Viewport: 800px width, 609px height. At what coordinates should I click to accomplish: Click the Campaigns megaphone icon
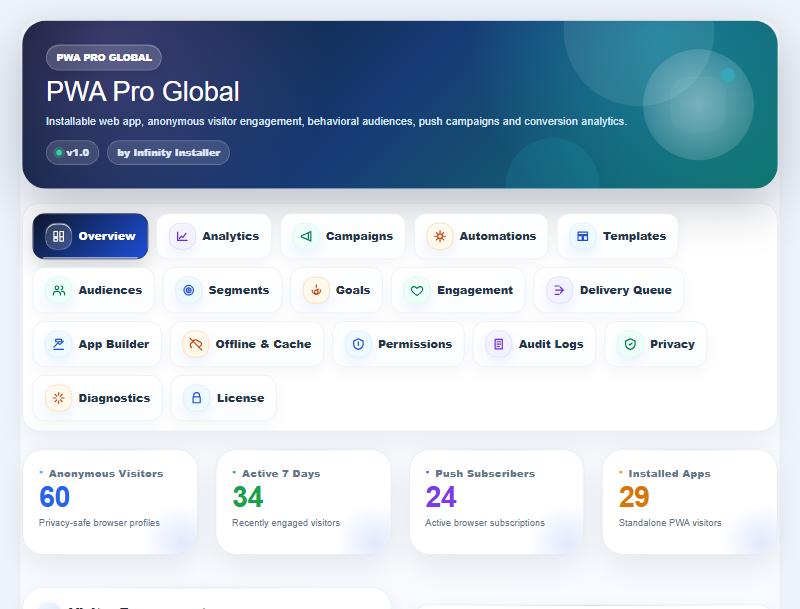click(306, 236)
